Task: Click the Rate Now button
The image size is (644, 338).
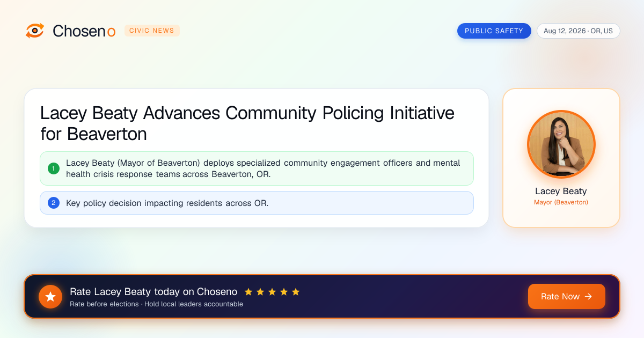Action: tap(566, 296)
